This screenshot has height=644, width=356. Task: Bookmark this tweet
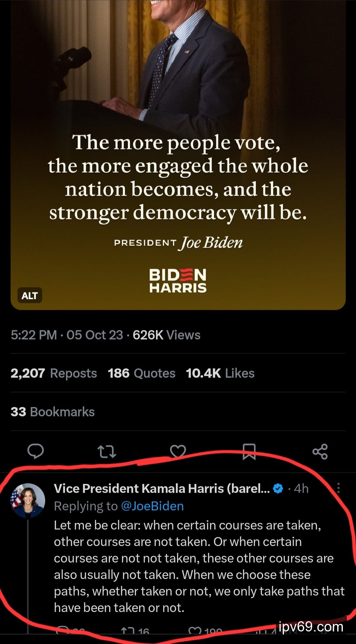click(249, 451)
